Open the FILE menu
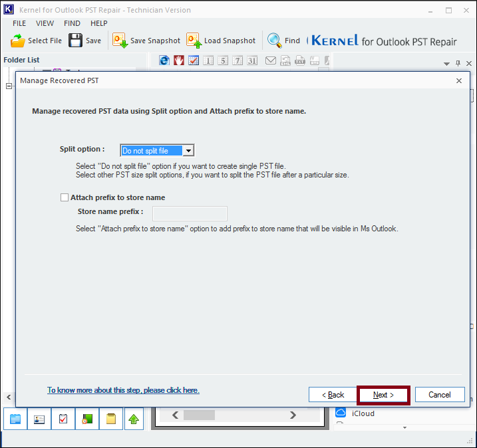The height and width of the screenshot is (448, 477). click(x=19, y=23)
